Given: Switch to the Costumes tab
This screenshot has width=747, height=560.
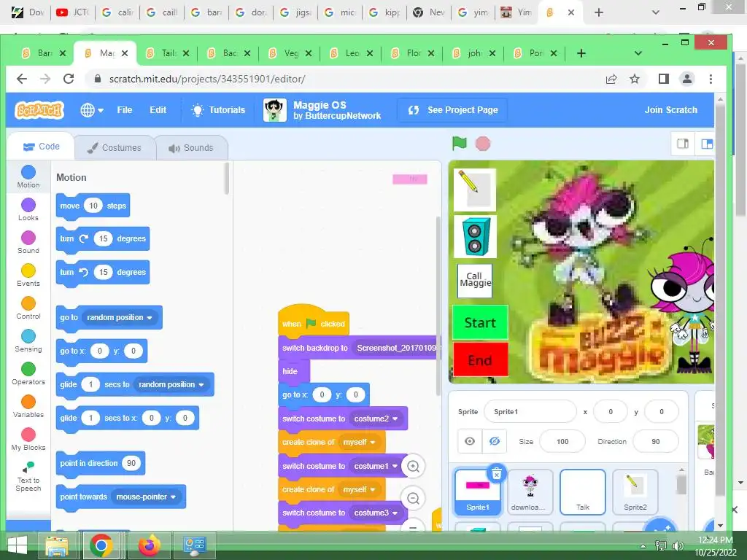Looking at the screenshot, I should point(115,147).
